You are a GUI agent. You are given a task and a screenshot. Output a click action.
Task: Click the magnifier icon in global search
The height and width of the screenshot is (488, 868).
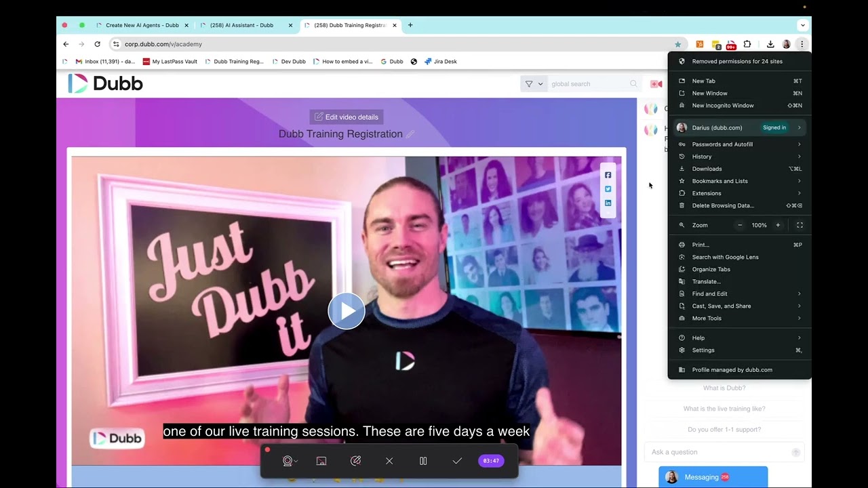[634, 84]
